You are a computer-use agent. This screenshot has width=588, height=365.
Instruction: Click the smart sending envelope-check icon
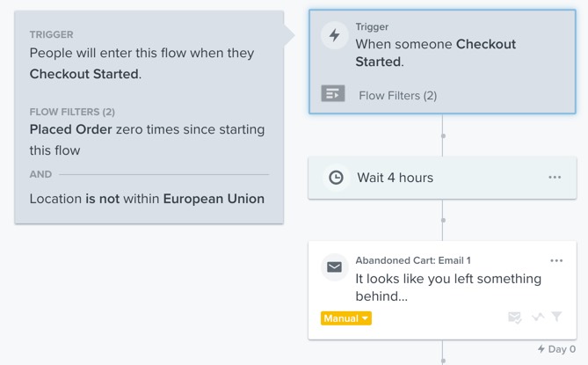tap(515, 318)
